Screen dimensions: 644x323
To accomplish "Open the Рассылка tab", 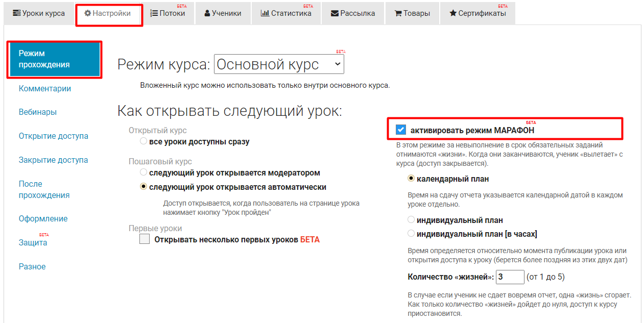I will coord(353,13).
